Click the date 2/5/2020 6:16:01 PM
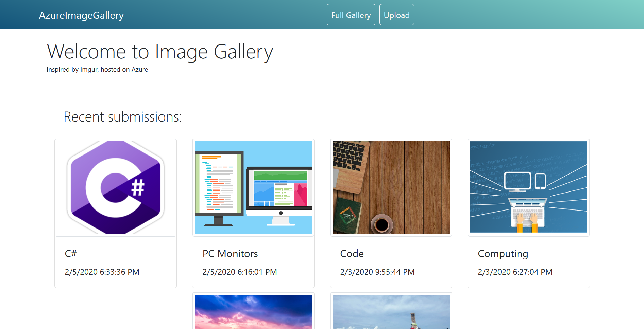Screen dimensions: 644x329 tap(240, 272)
